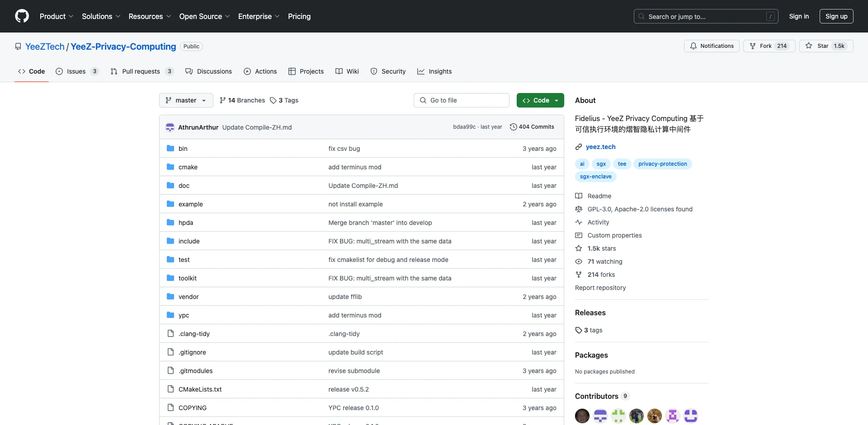Click the sgx-enclave topic tag
The image size is (868, 425).
(x=596, y=177)
